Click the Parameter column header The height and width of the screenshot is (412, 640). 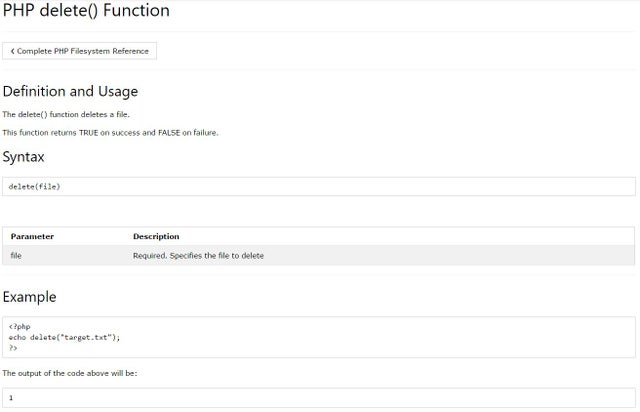coord(32,236)
